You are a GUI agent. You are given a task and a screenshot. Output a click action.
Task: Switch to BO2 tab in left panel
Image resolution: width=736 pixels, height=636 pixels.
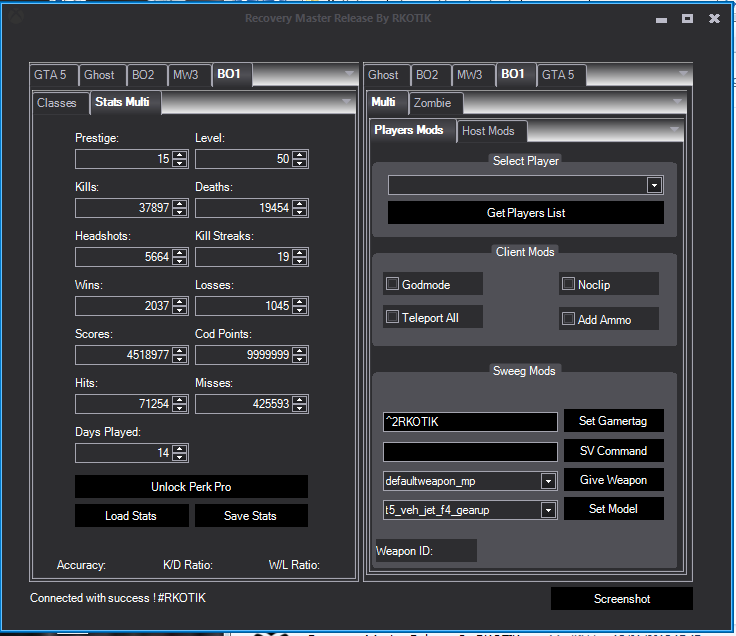click(147, 75)
